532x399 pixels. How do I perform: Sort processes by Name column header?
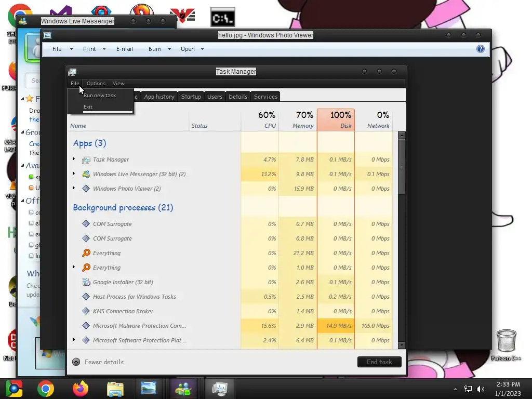coord(128,120)
